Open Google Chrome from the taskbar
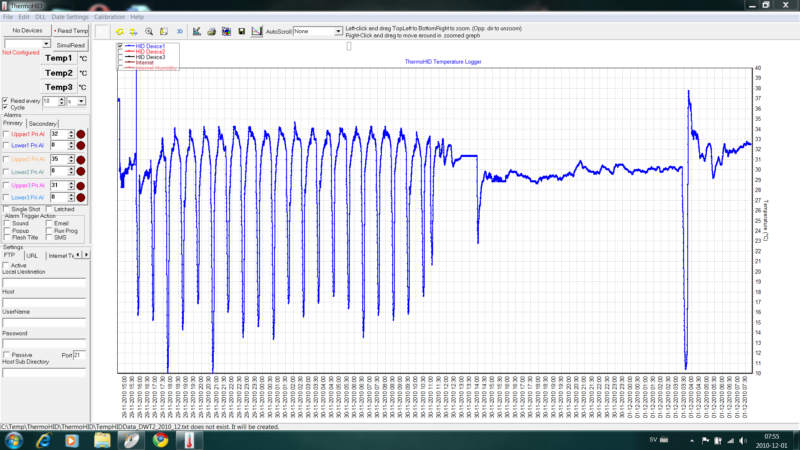 [159, 438]
